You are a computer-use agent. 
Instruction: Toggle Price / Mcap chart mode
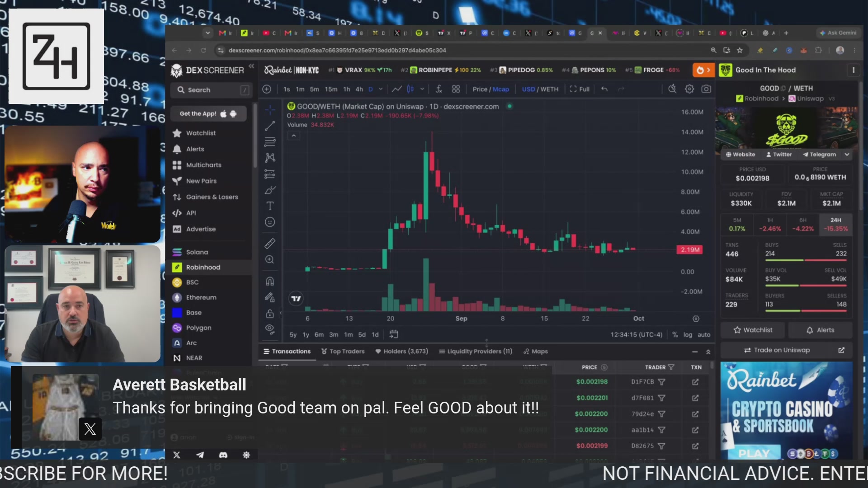click(491, 89)
